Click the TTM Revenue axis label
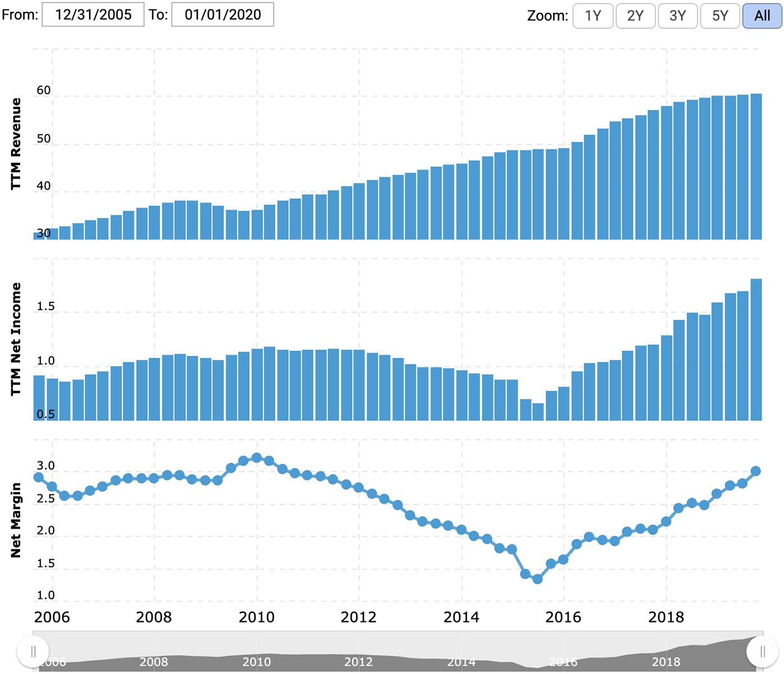The image size is (784, 674). click(16, 144)
